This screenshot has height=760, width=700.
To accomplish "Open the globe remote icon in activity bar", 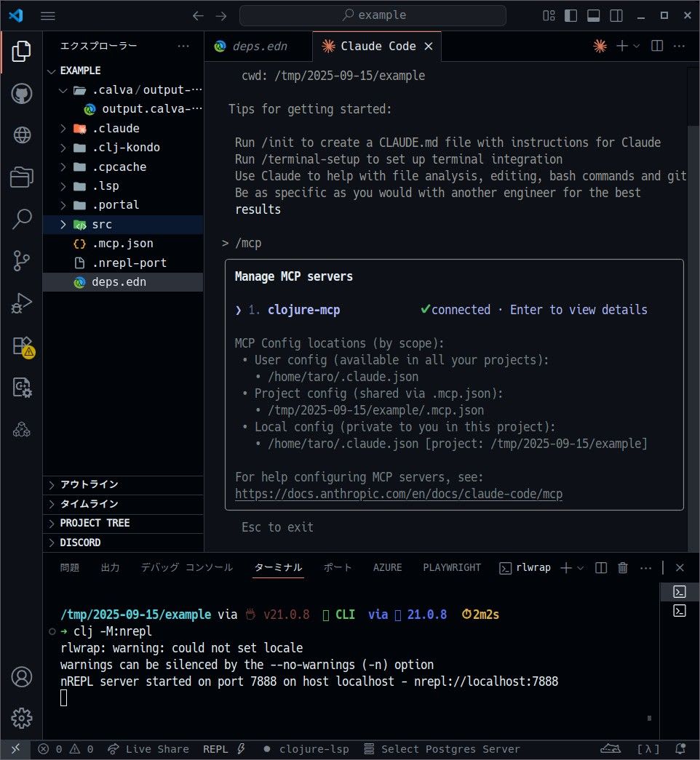I will (21, 135).
